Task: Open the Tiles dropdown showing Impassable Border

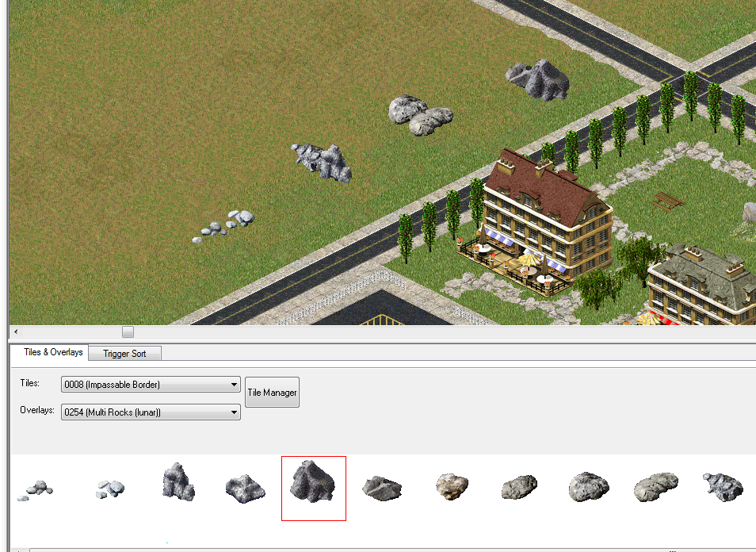Action: tap(151, 385)
